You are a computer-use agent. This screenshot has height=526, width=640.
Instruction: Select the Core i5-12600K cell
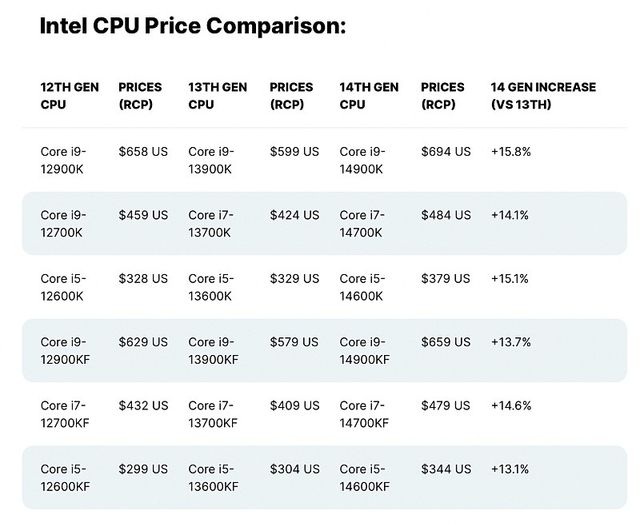(x=63, y=287)
